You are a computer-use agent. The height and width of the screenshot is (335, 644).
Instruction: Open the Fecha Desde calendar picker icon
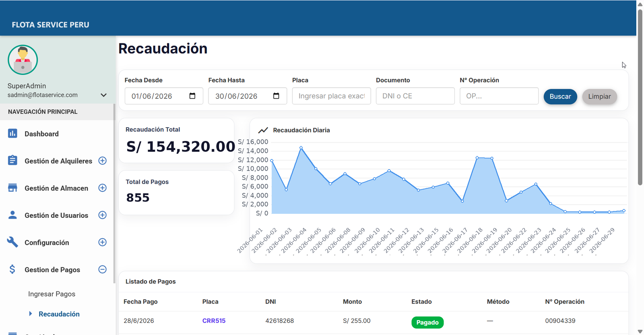tap(192, 96)
